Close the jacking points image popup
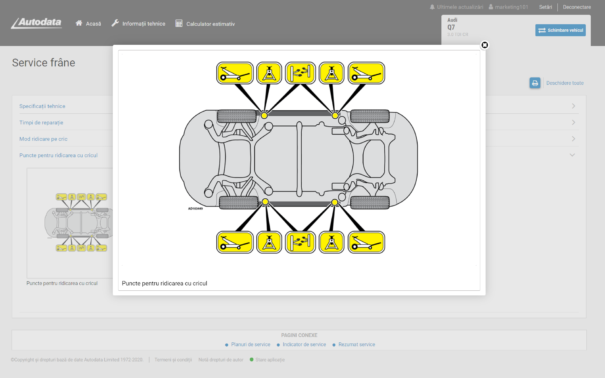This screenshot has height=378, width=605. (485, 45)
